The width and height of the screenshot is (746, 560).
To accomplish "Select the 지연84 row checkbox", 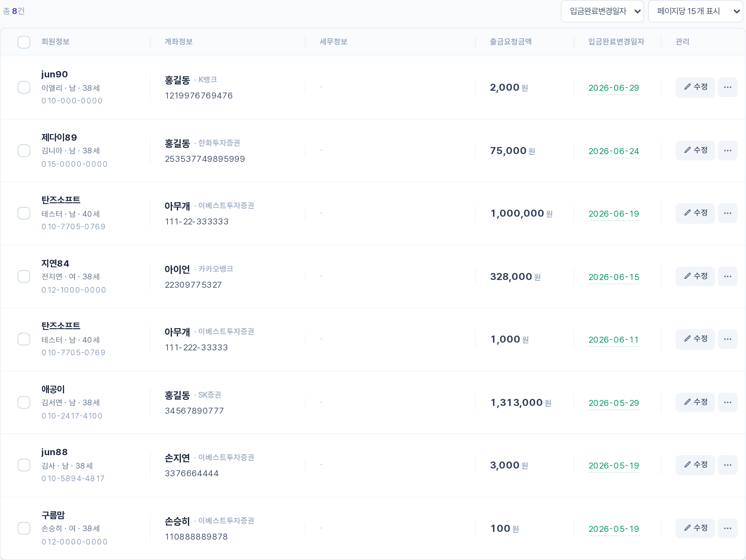I will (24, 276).
